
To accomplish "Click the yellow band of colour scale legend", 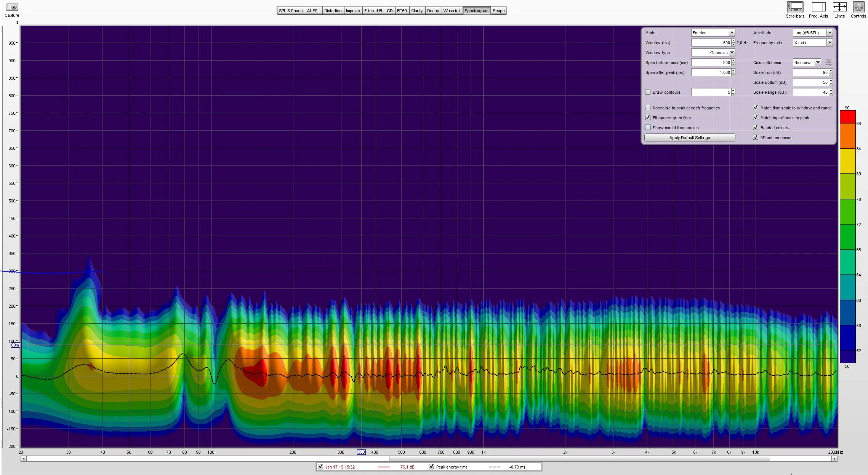I will pyautogui.click(x=847, y=161).
